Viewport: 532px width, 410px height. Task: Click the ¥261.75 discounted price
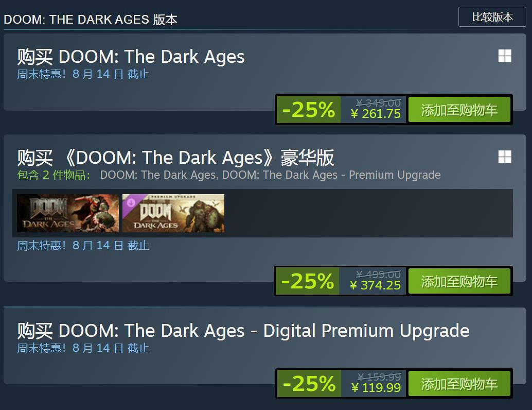tap(376, 114)
